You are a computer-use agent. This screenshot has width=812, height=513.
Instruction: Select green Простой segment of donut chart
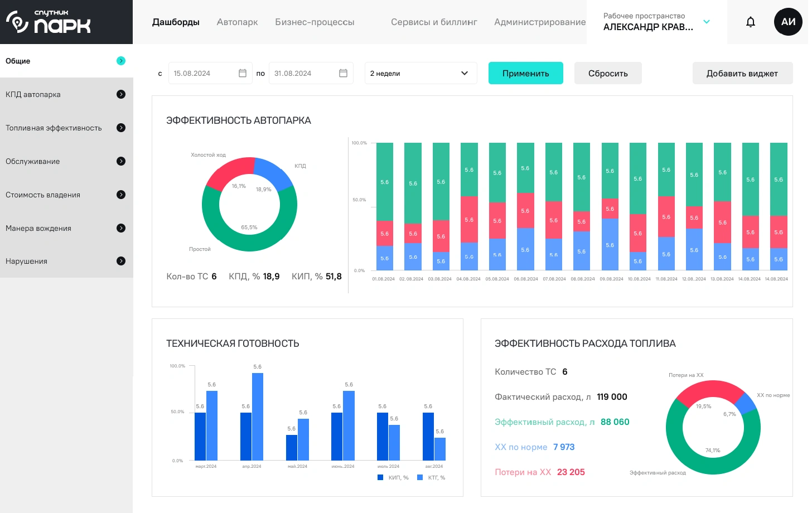pyautogui.click(x=249, y=244)
